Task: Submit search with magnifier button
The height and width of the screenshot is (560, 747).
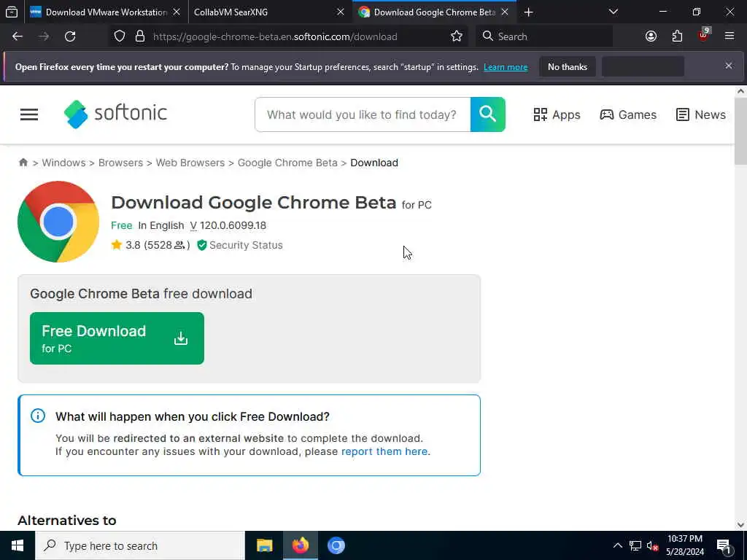Action: [x=487, y=114]
